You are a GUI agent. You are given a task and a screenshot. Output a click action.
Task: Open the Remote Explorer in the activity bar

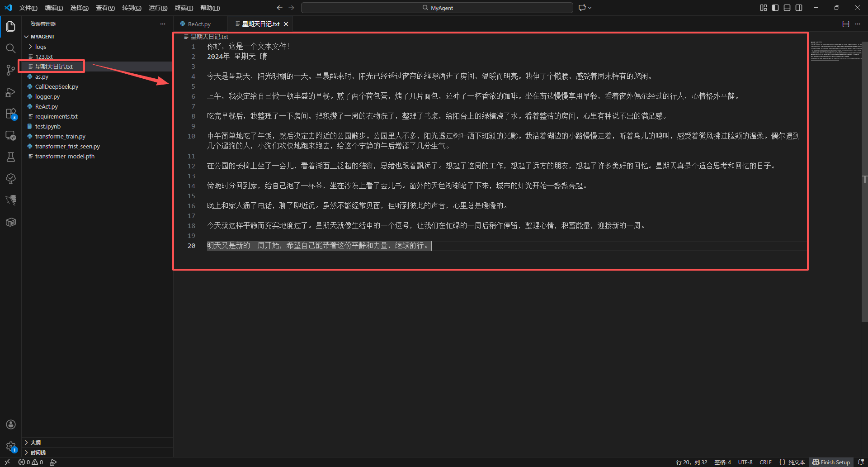10,135
